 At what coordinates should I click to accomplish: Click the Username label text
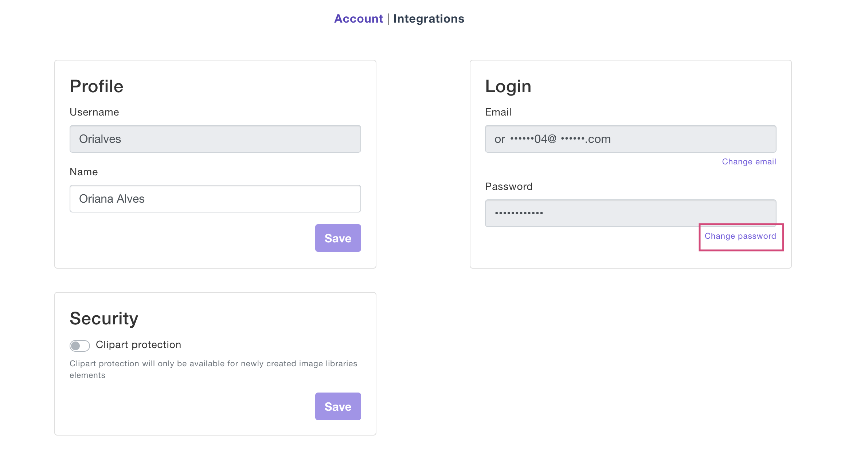tap(94, 112)
